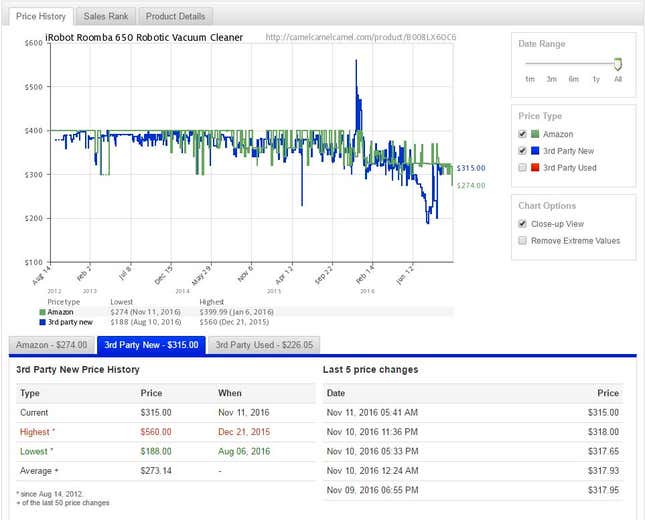645x520 pixels.
Task: Click the Lowest price $188.00 cell
Action: tap(156, 451)
